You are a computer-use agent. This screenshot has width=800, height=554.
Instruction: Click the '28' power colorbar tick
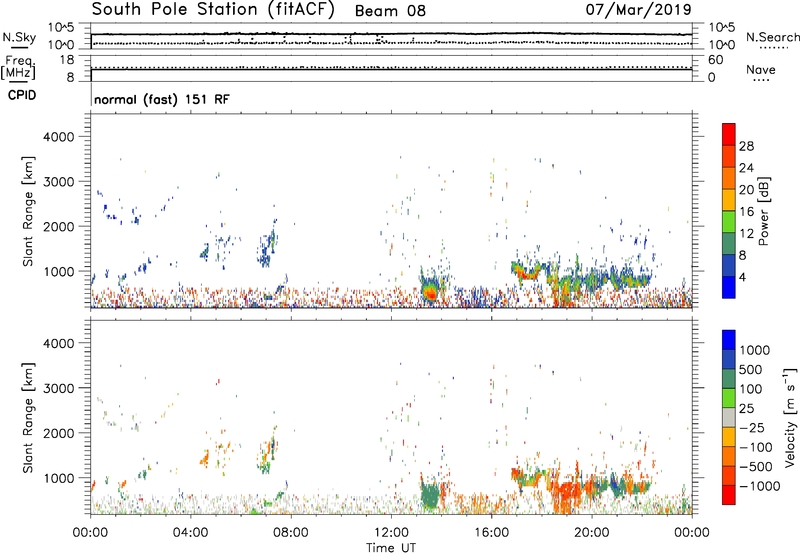pyautogui.click(x=746, y=146)
